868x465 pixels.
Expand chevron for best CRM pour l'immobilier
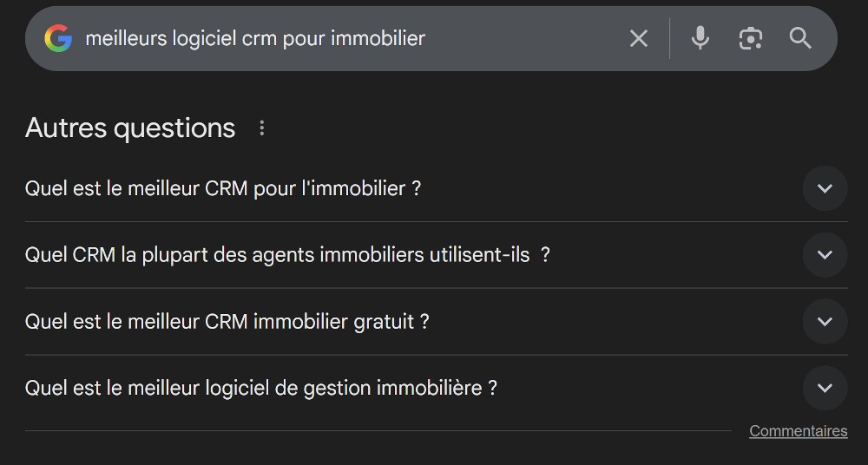click(825, 188)
